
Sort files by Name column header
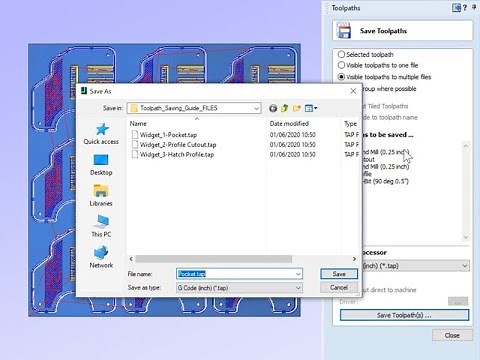(x=138, y=124)
